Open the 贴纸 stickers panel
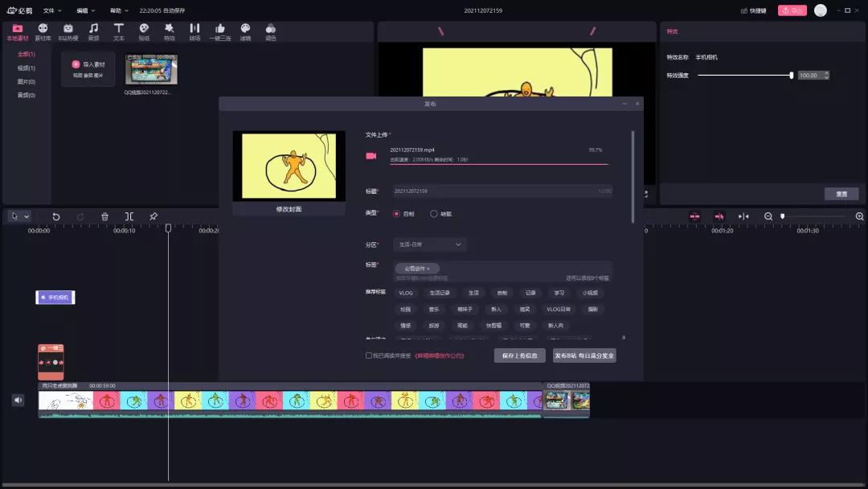868x489 pixels. 143,30
